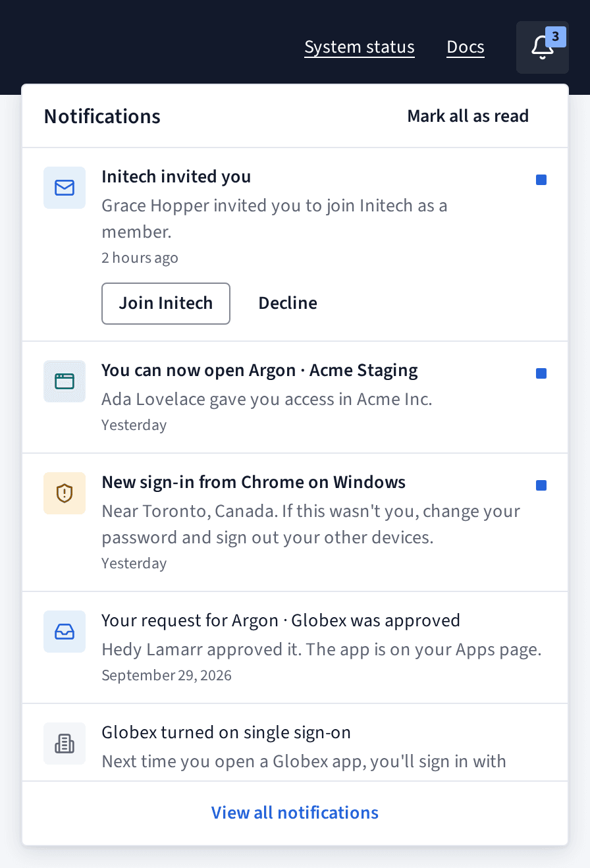Open the System status link
This screenshot has height=868, width=590.
click(x=360, y=47)
